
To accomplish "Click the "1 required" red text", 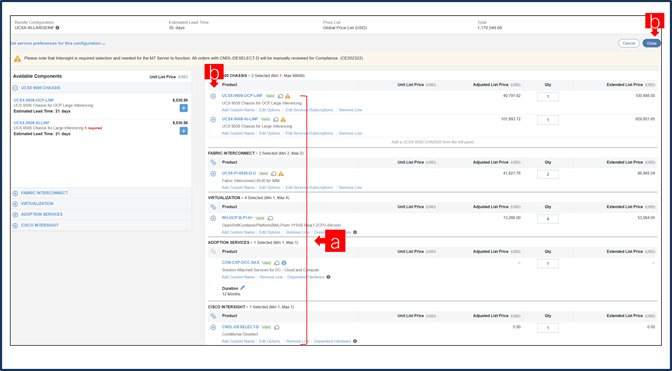I will [93, 128].
